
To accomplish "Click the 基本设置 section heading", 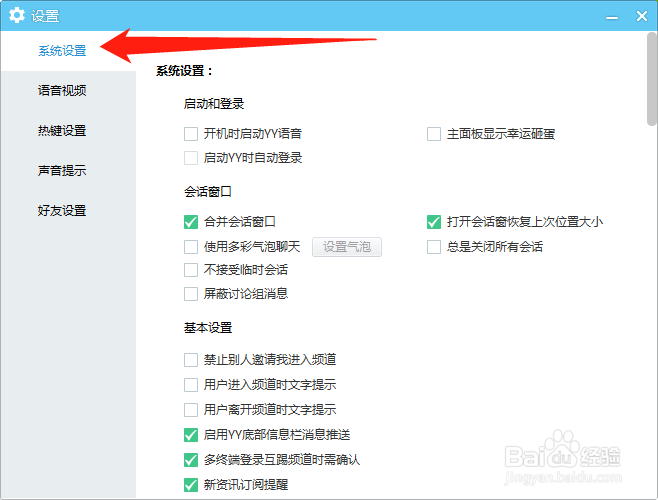I will 208,327.
